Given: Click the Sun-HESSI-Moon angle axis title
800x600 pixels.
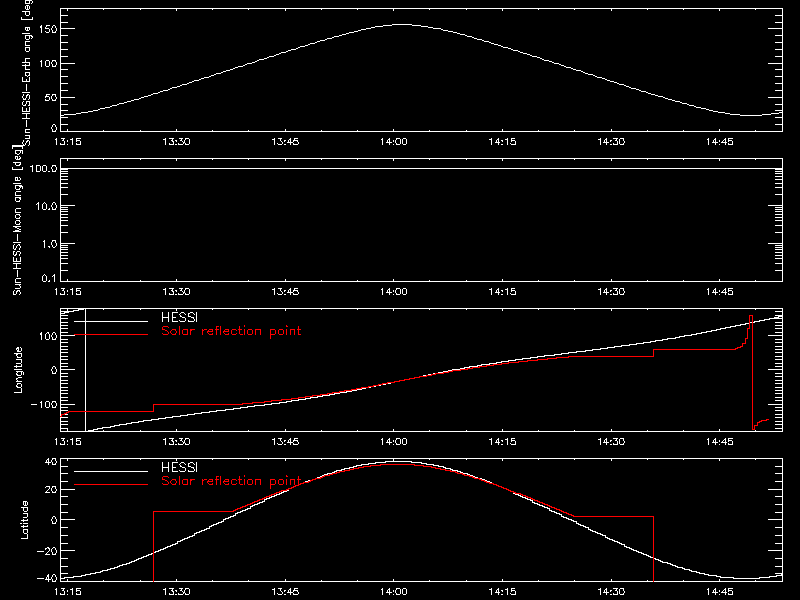Looking at the screenshot, I should point(17,220).
